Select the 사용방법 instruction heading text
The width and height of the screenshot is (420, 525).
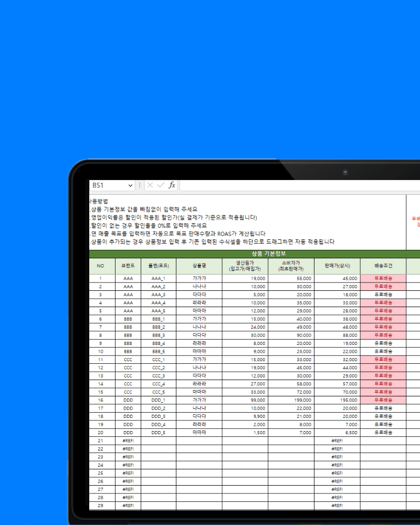99,201
